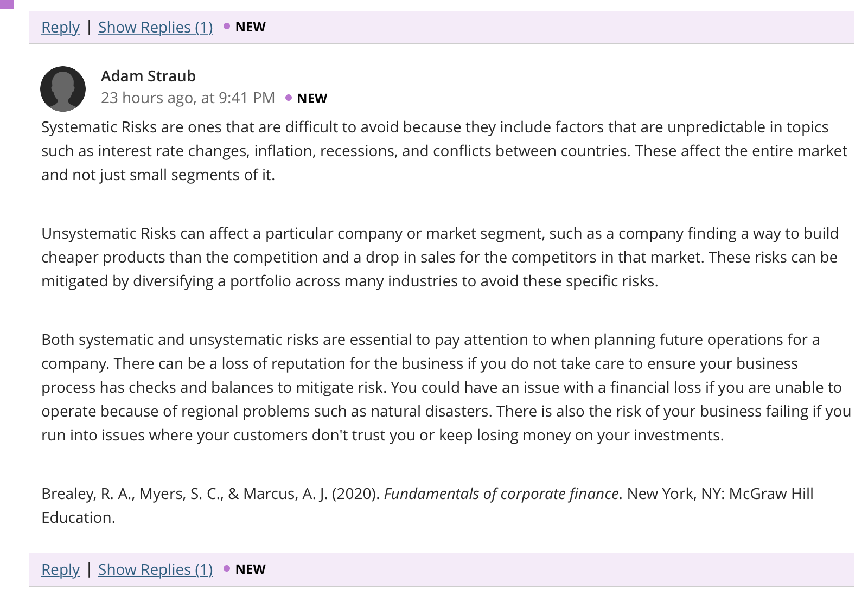Expand Show Replies (1) in the top bar
The width and height of the screenshot is (868, 589).
click(155, 27)
